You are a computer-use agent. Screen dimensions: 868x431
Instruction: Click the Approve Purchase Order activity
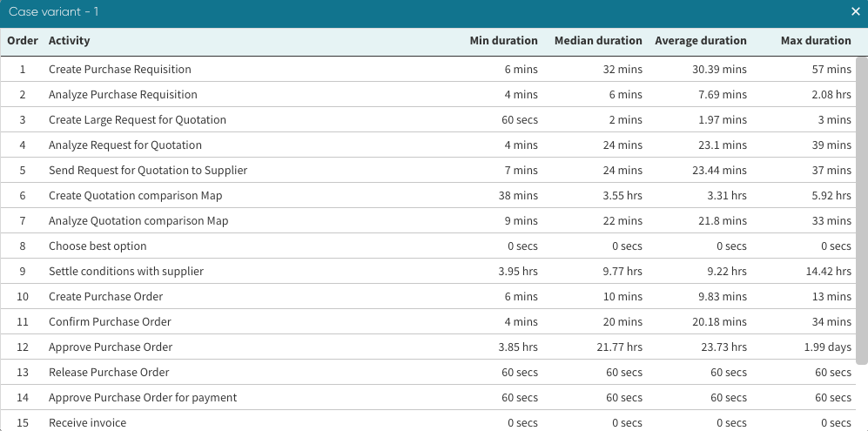[111, 347]
